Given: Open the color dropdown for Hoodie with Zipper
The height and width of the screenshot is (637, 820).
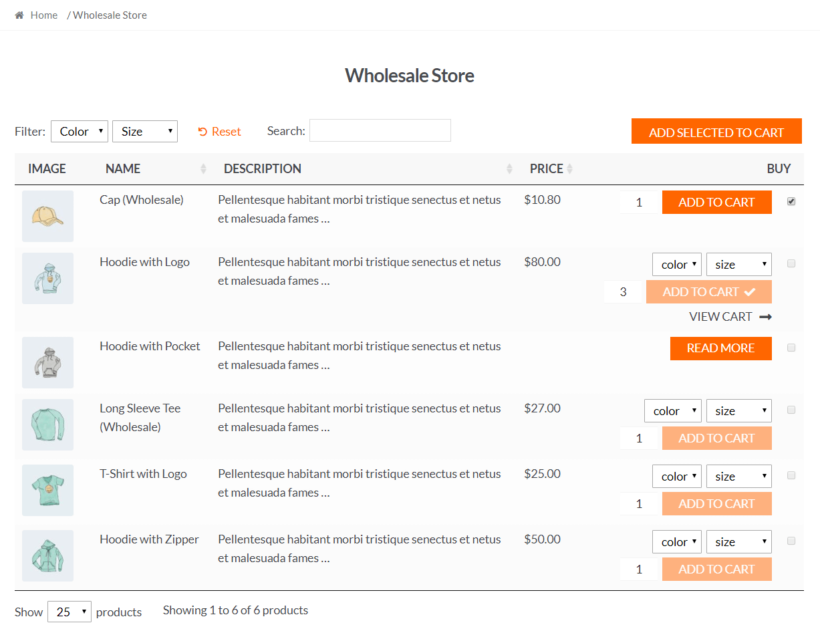Looking at the screenshot, I should (x=676, y=541).
